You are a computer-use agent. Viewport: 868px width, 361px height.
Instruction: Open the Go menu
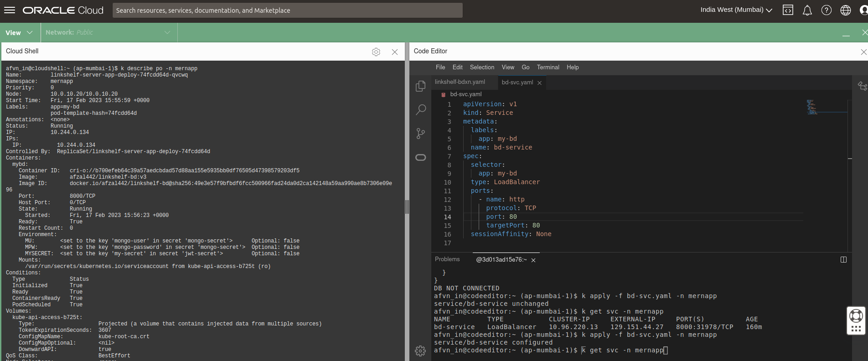click(526, 67)
